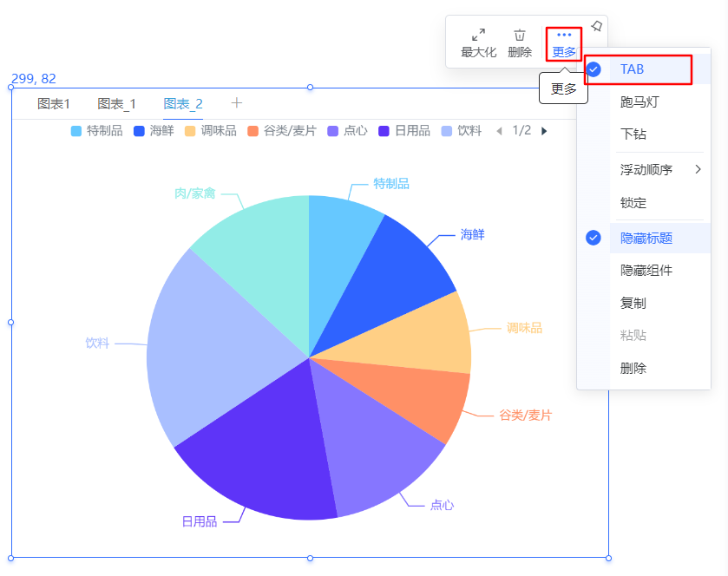
Task: Click 删除 in the dropdown menu
Action: 633,368
